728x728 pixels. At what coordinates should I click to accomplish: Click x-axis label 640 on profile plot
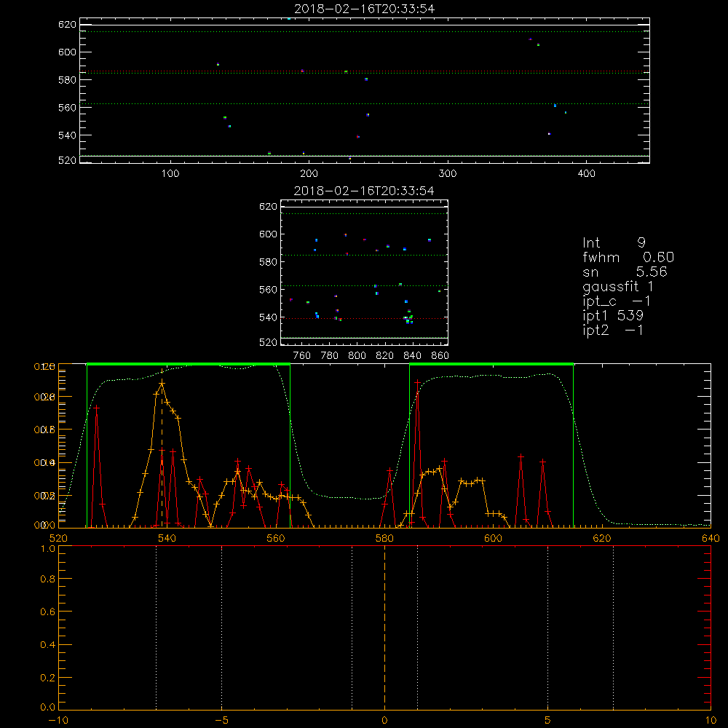click(x=711, y=539)
